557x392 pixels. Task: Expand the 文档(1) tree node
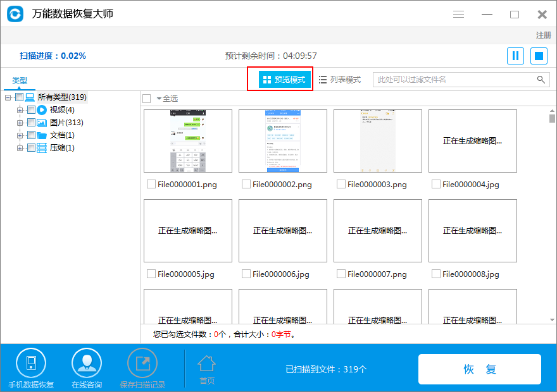tap(20, 136)
